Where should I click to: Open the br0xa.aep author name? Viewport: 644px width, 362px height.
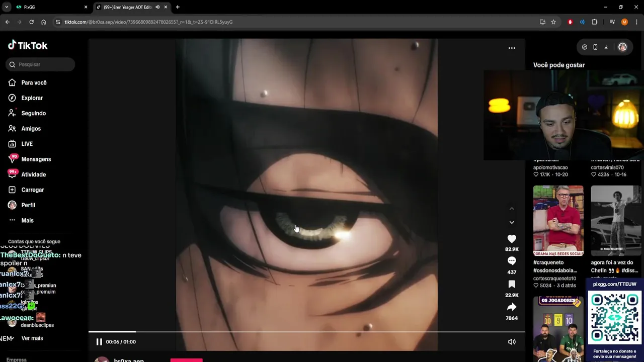pyautogui.click(x=129, y=360)
